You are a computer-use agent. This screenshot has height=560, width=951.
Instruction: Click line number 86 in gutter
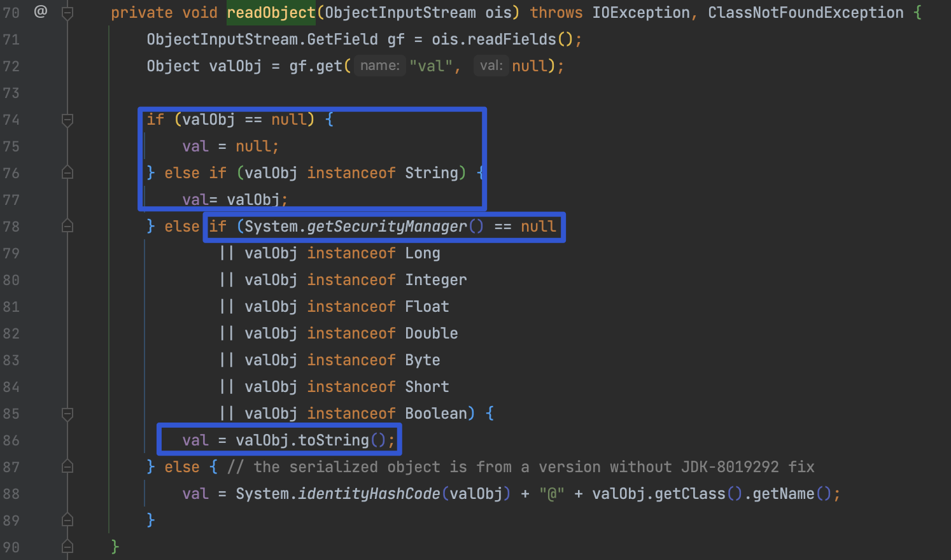(x=11, y=440)
